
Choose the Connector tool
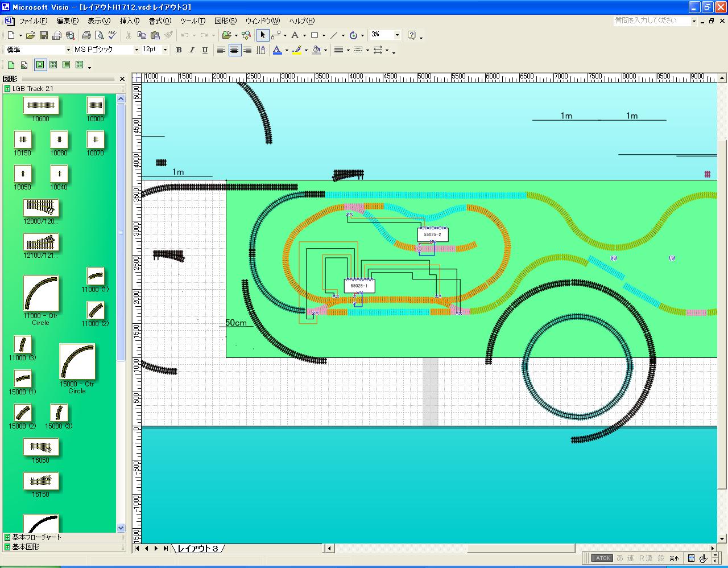[276, 35]
